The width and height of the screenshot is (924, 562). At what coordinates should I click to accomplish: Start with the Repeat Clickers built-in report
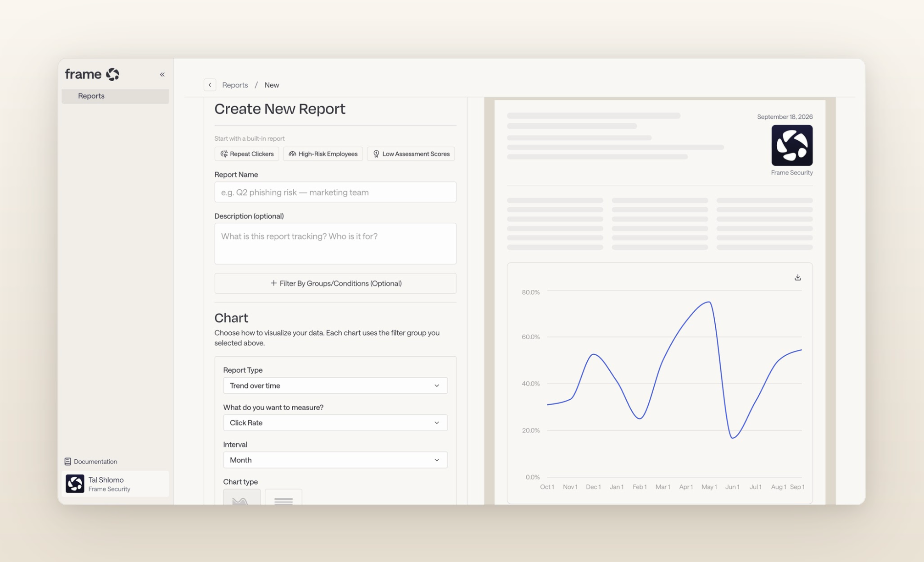pyautogui.click(x=247, y=154)
